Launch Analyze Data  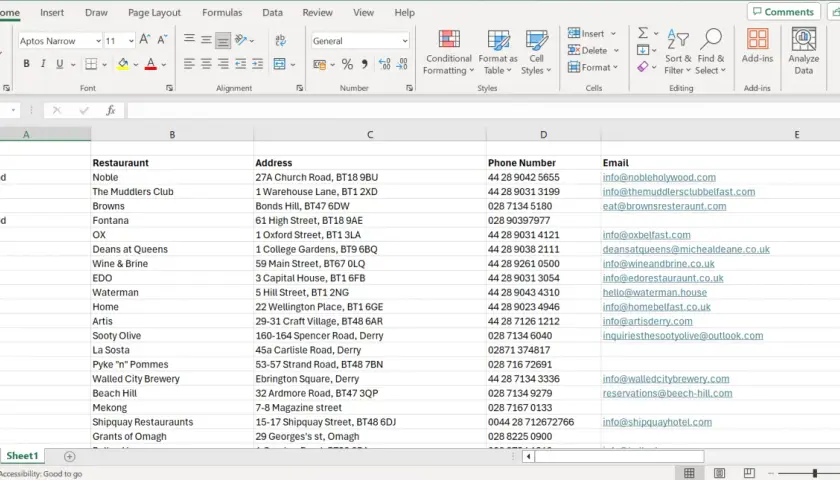[804, 51]
